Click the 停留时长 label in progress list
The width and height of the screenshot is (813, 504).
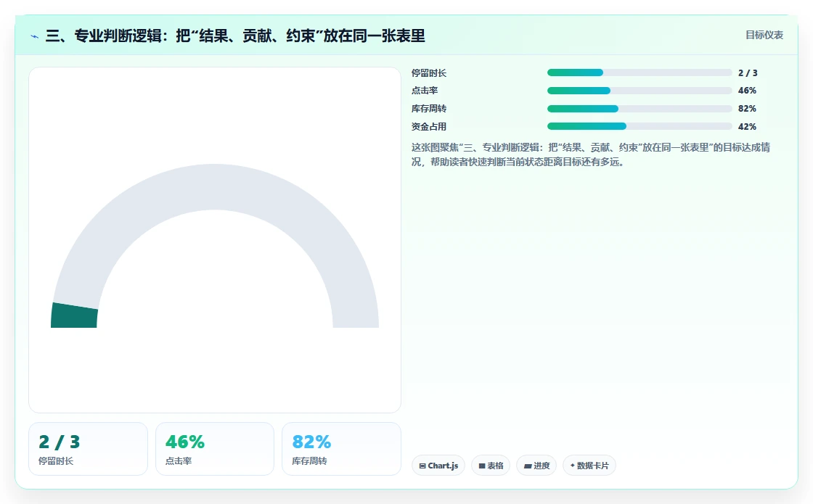pyautogui.click(x=429, y=73)
